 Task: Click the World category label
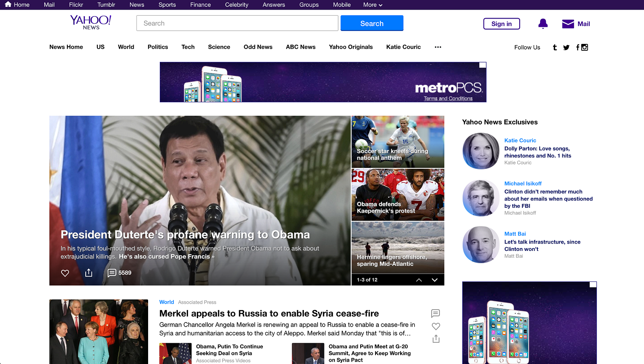tap(167, 302)
